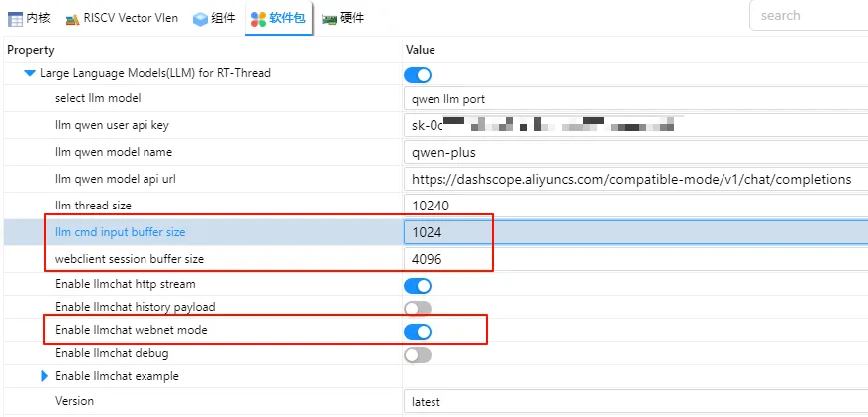Click the 内核 table icon

pyautogui.click(x=16, y=19)
